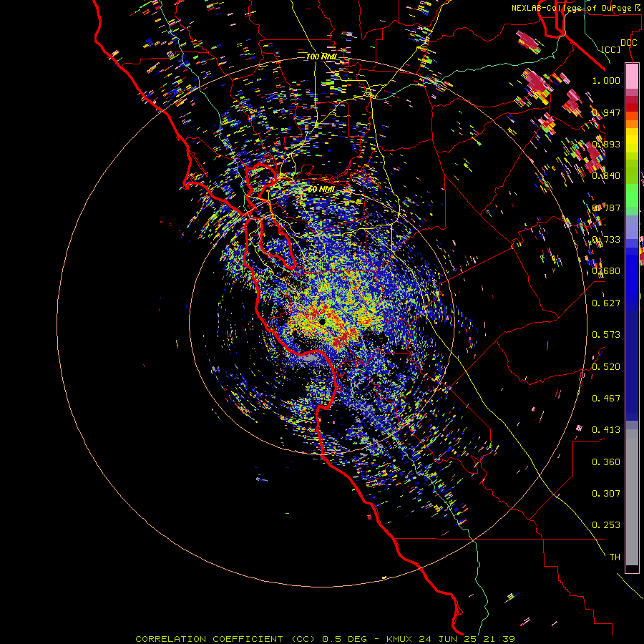Select the 0.307 scale value
Screen dimensions: 644x644
606,493
